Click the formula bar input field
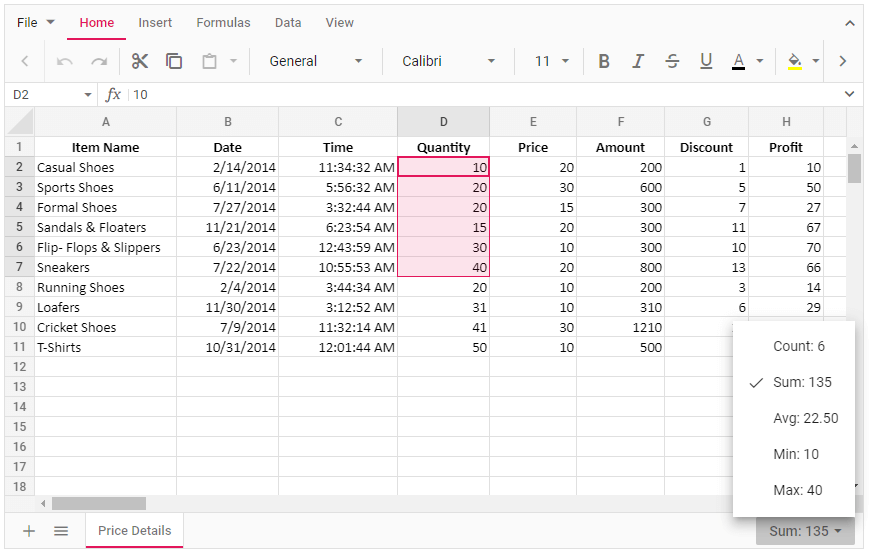 coord(480,94)
